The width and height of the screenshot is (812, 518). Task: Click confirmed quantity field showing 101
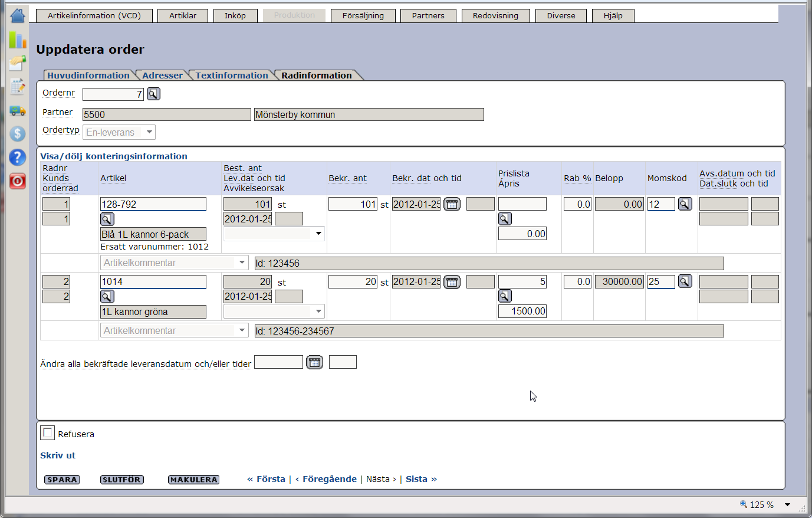pyautogui.click(x=353, y=204)
